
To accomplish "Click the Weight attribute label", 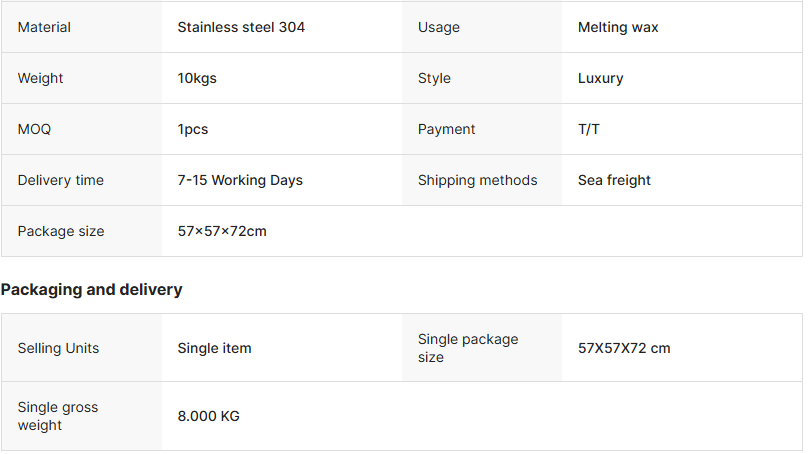I will click(x=40, y=78).
